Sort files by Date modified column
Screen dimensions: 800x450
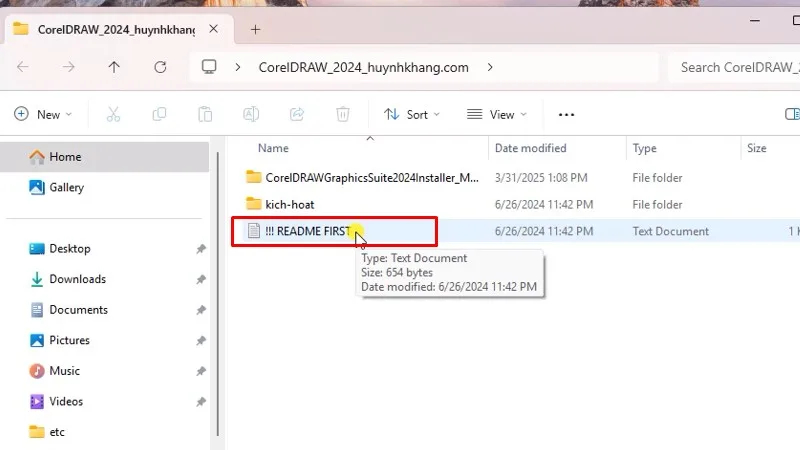pyautogui.click(x=530, y=148)
